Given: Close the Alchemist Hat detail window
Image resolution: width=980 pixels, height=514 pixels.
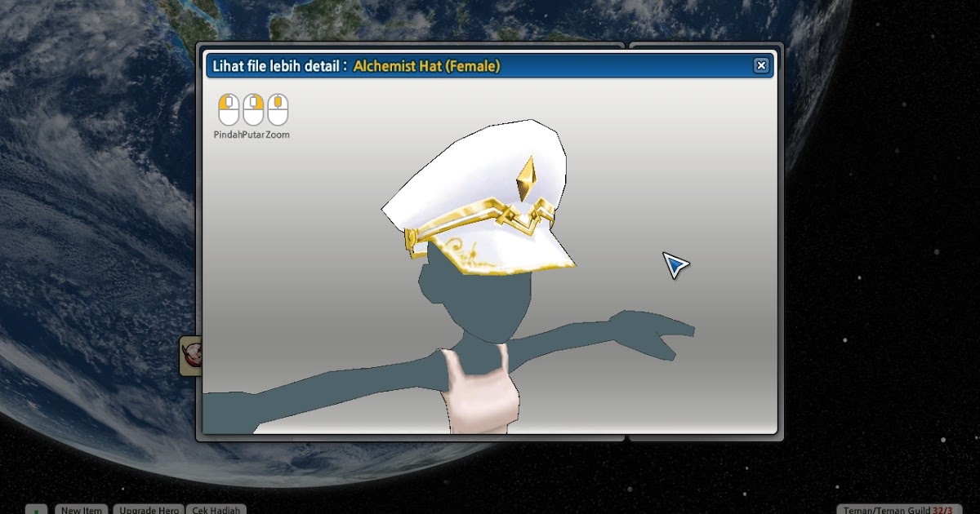Looking at the screenshot, I should [761, 65].
